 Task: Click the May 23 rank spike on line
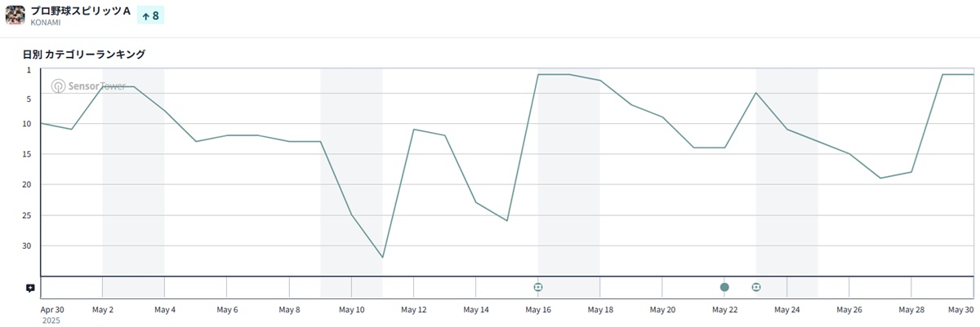pyautogui.click(x=756, y=93)
